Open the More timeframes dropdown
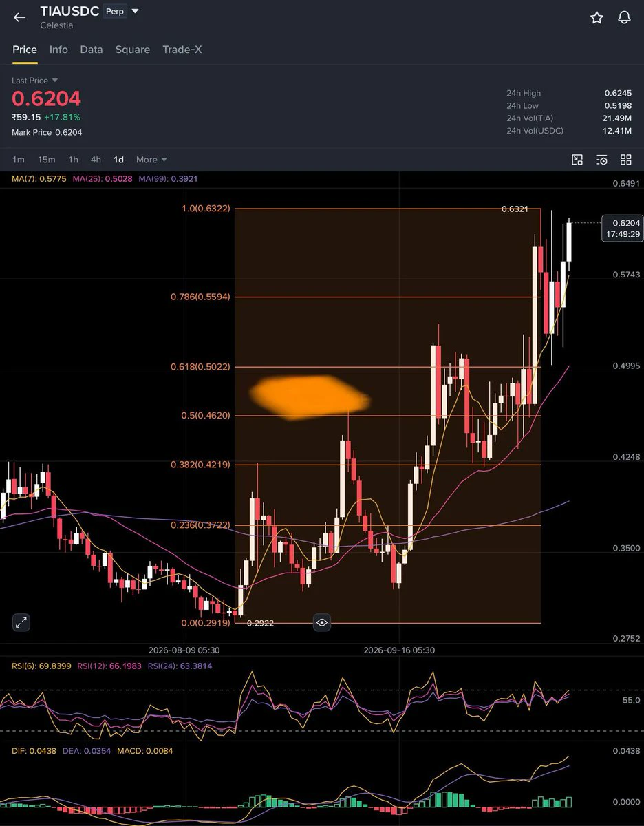This screenshot has height=826, width=644. pyautogui.click(x=151, y=160)
